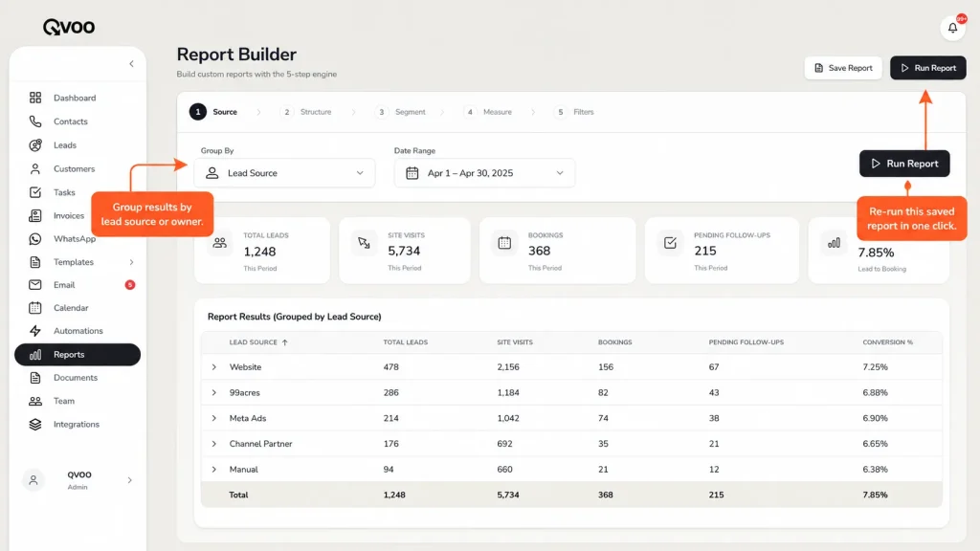Viewport: 980px width, 551px height.
Task: Click the Save Report button
Action: tap(843, 68)
